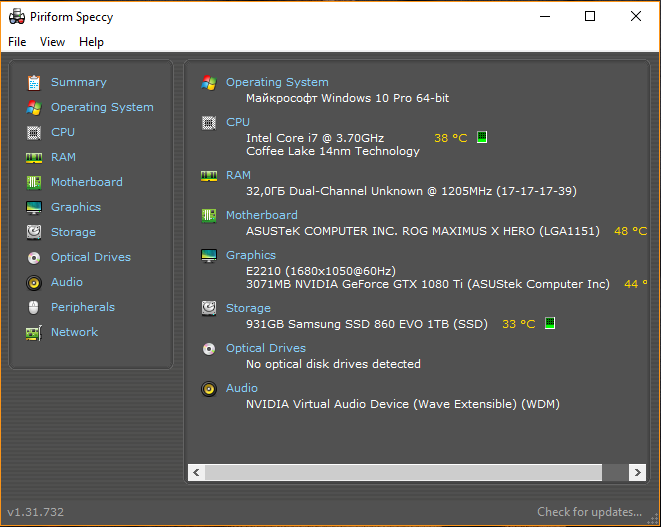The width and height of the screenshot is (661, 527).
Task: Click the Coffee Lake 14nm Technology text
Action: (x=333, y=151)
